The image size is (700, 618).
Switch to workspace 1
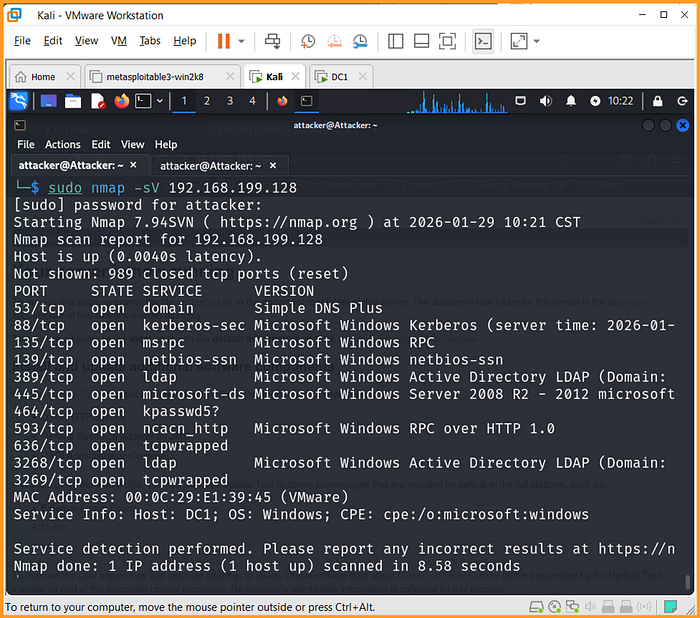(184, 101)
